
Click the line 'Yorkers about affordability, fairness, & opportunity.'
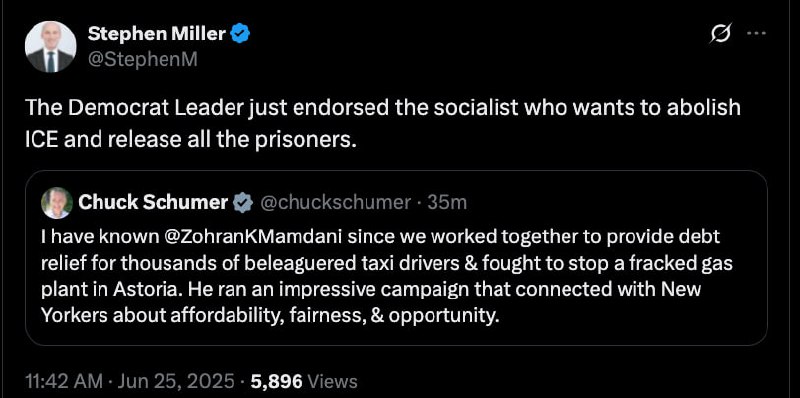coord(269,316)
